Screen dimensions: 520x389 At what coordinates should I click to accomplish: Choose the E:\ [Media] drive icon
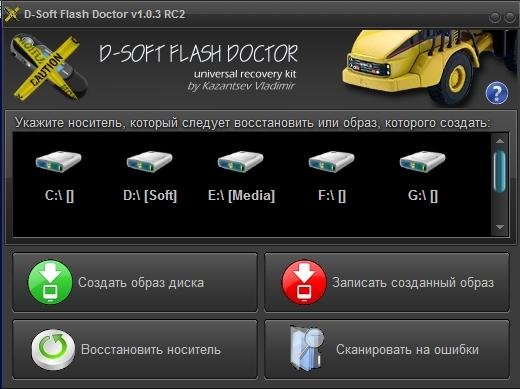click(x=240, y=162)
